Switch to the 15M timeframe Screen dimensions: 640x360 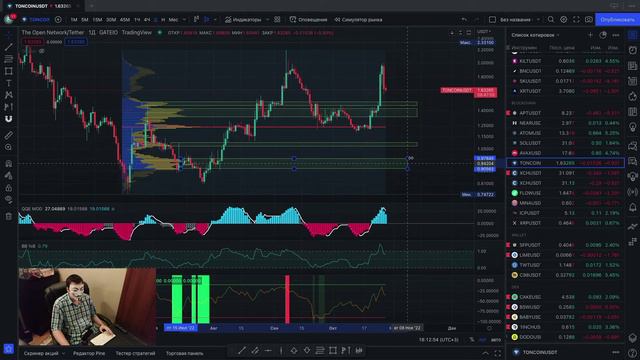pyautogui.click(x=97, y=20)
